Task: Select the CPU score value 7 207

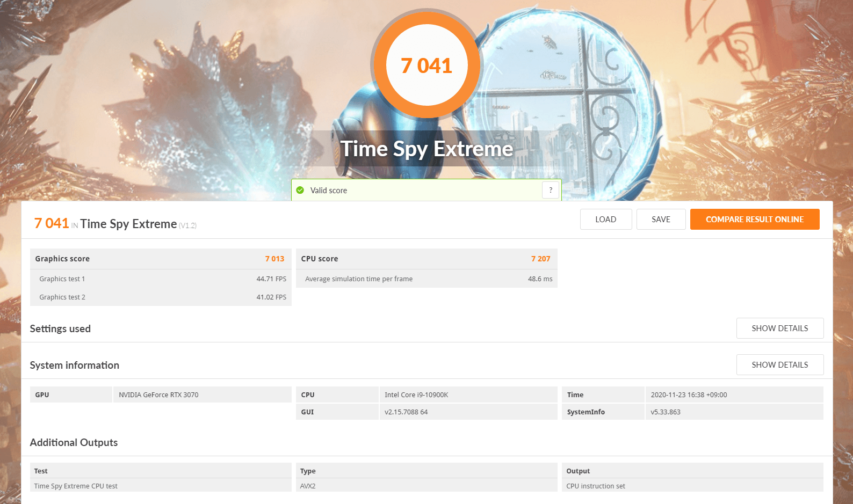Action: (541, 259)
